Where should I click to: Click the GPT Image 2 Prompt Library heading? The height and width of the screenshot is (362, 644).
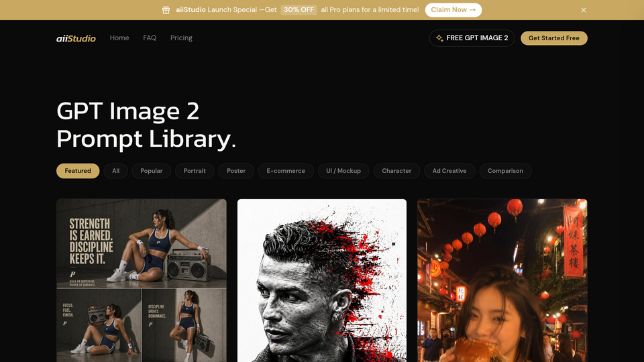pyautogui.click(x=146, y=125)
